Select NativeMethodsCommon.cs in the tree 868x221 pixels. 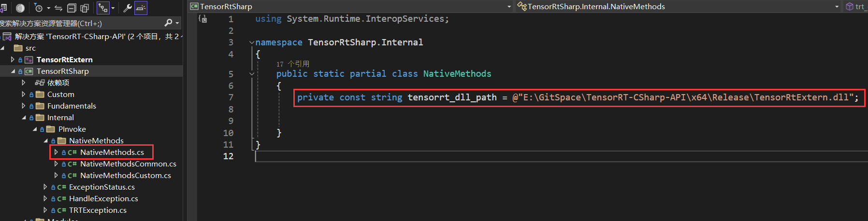(x=128, y=164)
